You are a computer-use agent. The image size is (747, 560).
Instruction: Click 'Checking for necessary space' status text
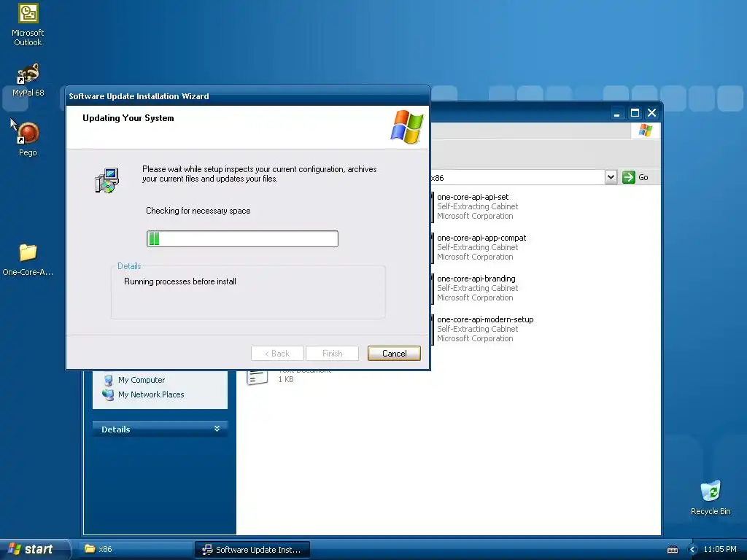(x=198, y=211)
